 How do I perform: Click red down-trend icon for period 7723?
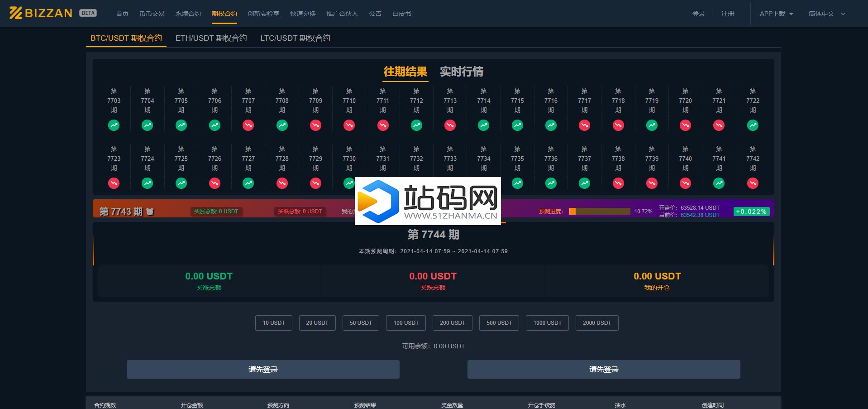coord(114,183)
